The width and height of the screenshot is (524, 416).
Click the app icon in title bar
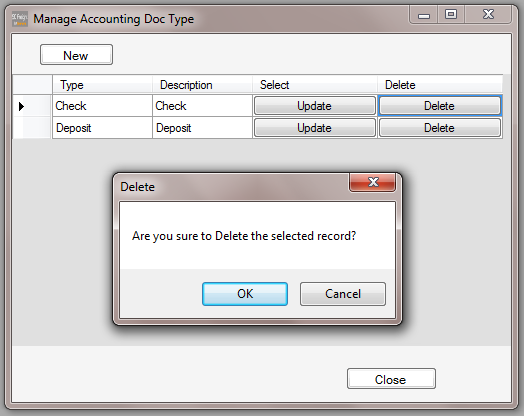click(20, 19)
